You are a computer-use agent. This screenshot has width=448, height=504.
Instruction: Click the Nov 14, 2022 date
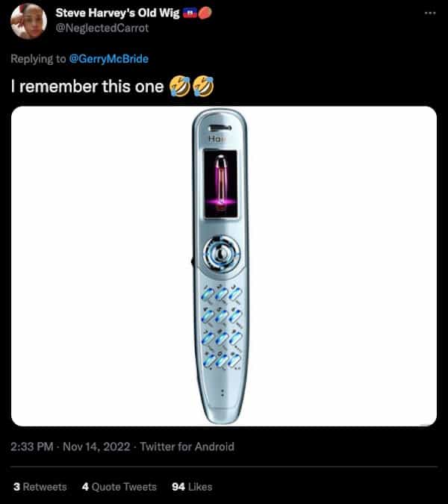point(96,447)
